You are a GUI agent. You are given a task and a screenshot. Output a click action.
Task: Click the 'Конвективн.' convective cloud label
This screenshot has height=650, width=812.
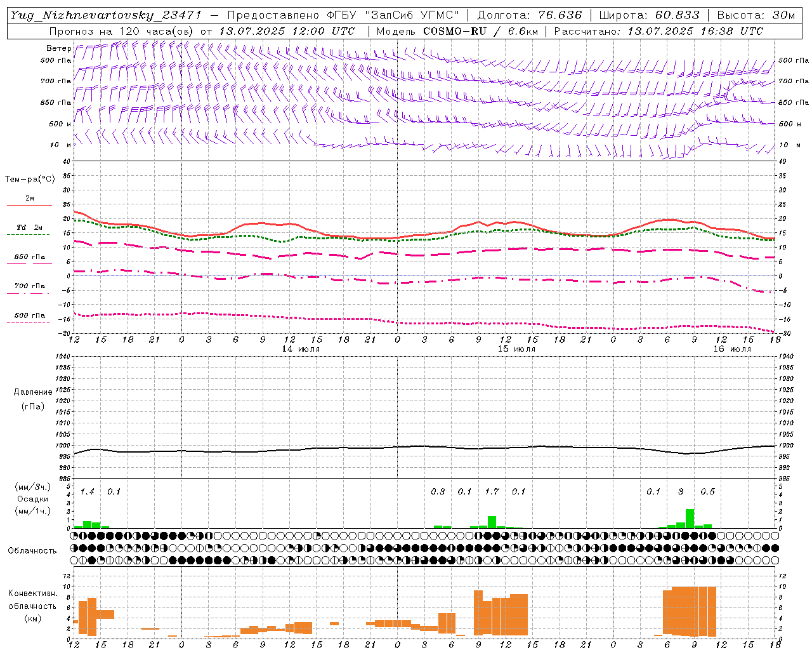(x=33, y=594)
